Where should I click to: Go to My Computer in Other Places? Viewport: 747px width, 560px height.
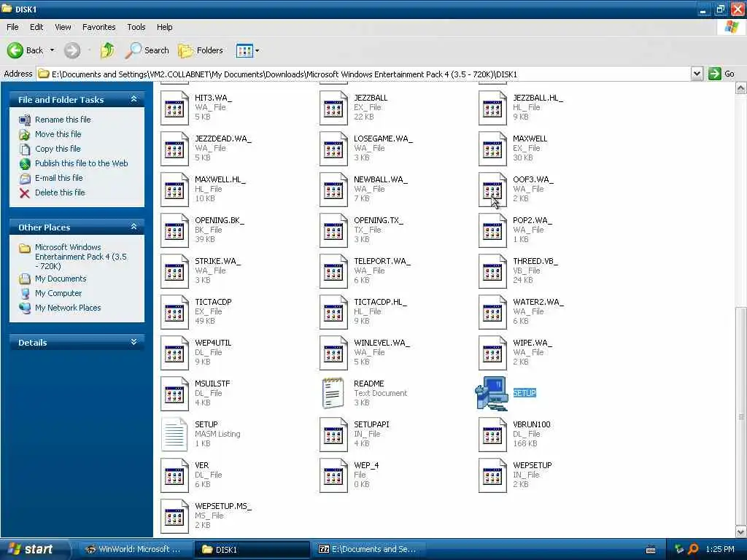tap(58, 293)
